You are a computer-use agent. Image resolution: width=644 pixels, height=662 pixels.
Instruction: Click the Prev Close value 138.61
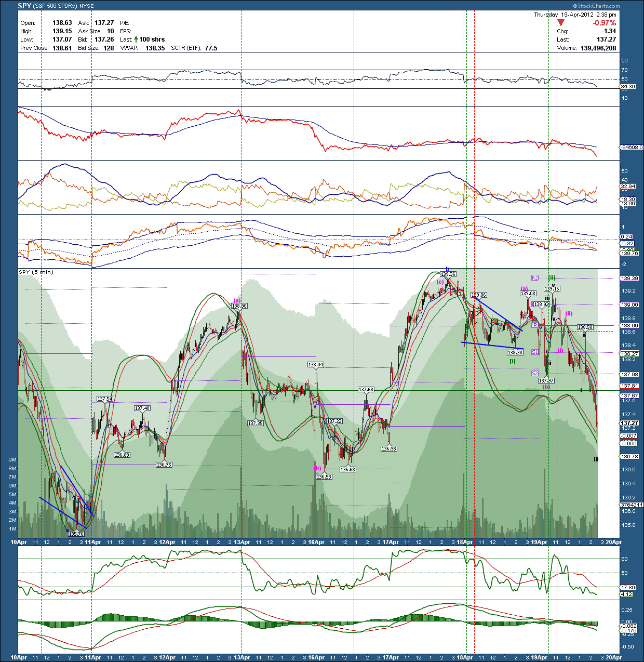62,48
